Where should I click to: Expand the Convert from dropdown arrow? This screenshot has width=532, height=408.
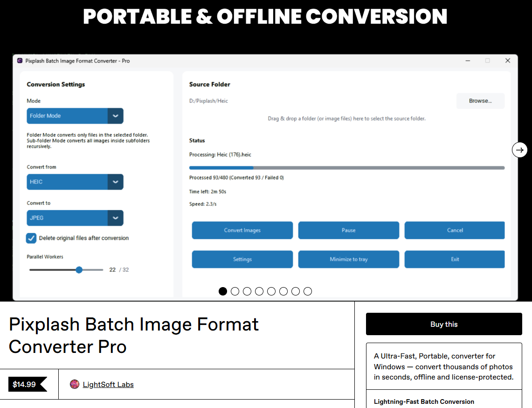pyautogui.click(x=115, y=182)
